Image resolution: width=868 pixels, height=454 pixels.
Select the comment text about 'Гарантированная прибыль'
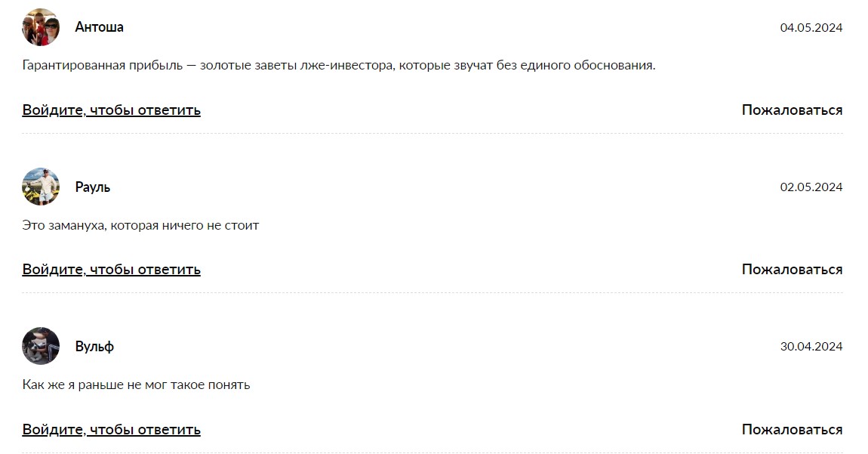(339, 66)
